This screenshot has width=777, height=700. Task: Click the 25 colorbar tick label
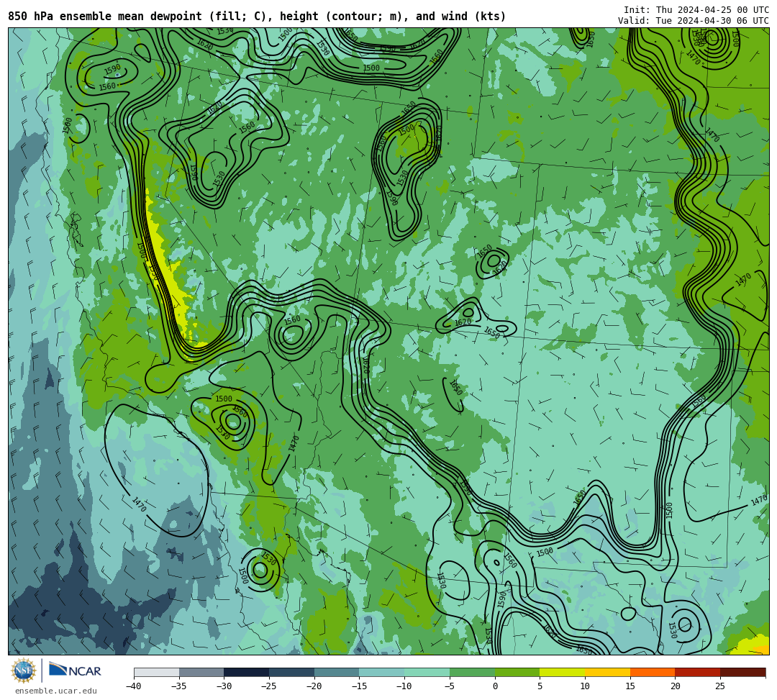coord(720,686)
